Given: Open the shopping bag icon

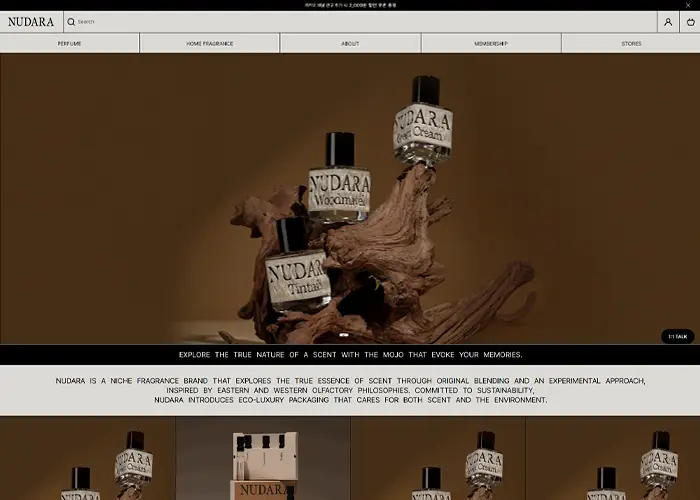Looking at the screenshot, I should [689, 22].
